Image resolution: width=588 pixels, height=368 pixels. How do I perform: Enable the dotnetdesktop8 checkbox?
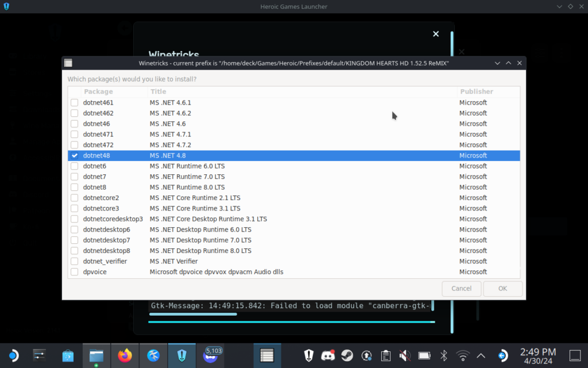pos(74,251)
